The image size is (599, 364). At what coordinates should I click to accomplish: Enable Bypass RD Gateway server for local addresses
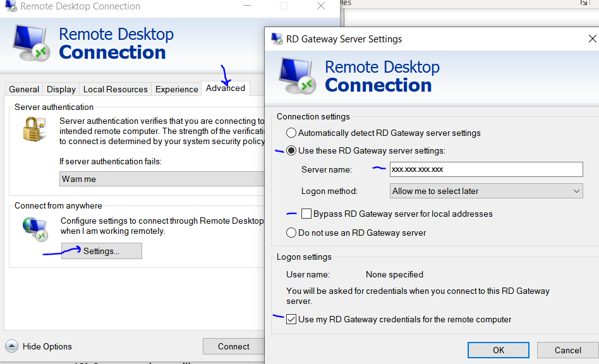tap(306, 214)
